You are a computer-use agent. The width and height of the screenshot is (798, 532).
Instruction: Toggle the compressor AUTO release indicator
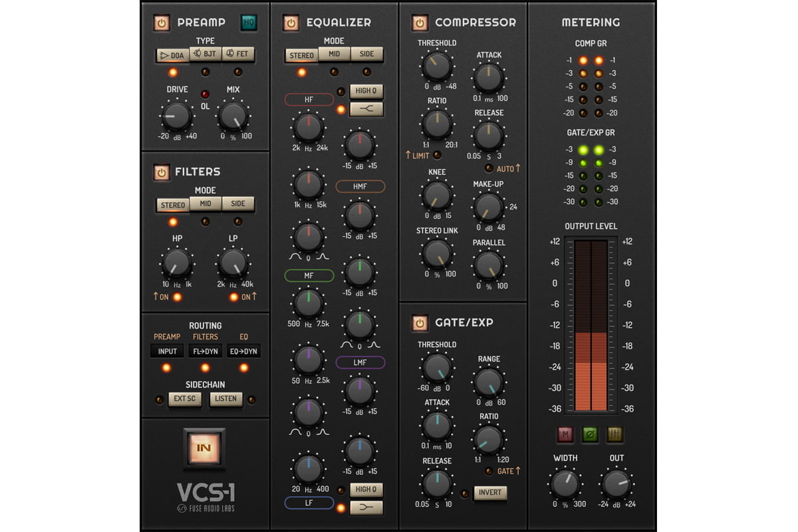[x=489, y=168]
